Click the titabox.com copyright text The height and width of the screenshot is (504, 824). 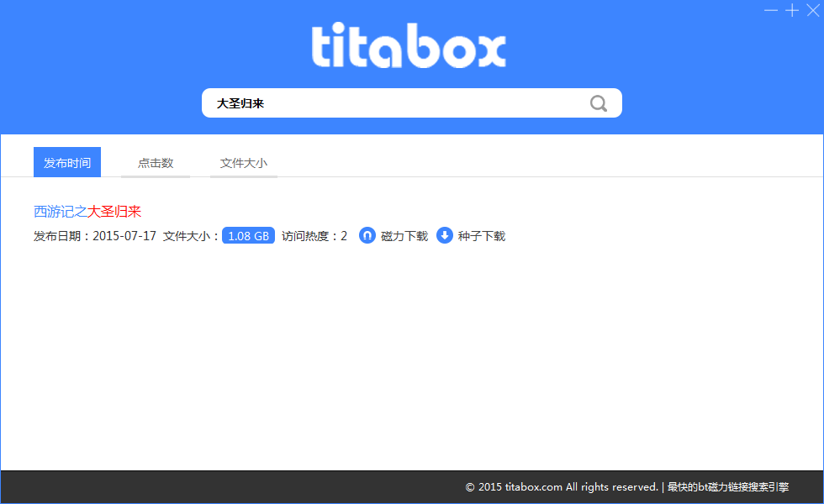pyautogui.click(x=562, y=487)
